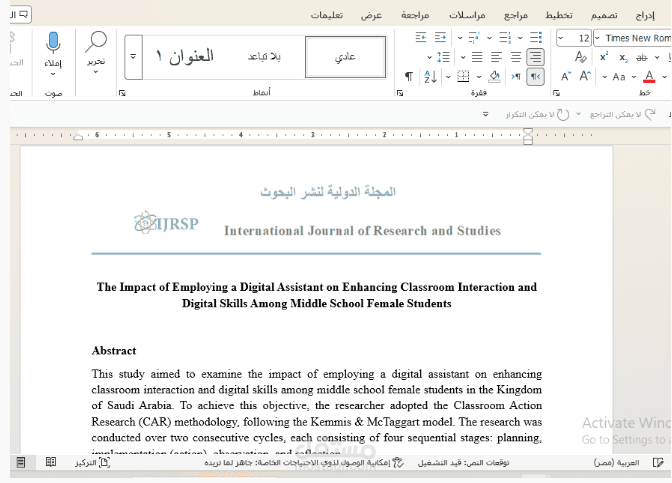Click the accessibility checker status icon
Image resolution: width=672 pixels, height=483 pixels.
tap(398, 462)
